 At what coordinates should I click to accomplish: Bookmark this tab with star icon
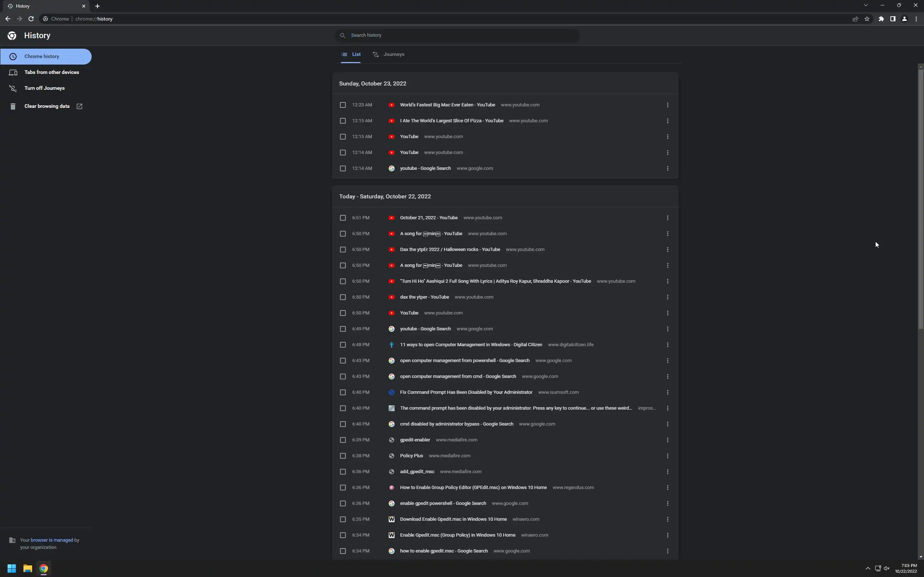pyautogui.click(x=867, y=19)
